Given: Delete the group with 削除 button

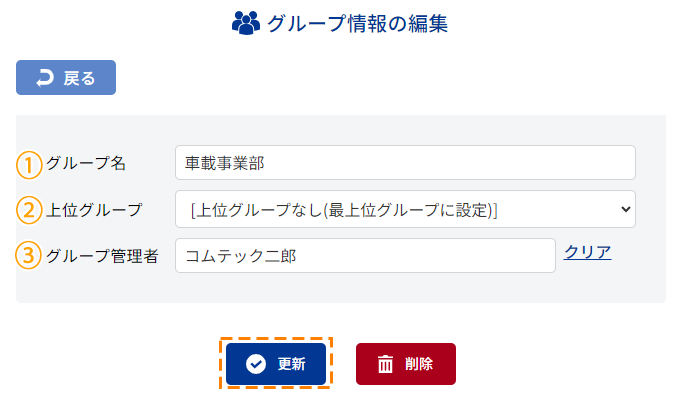Looking at the screenshot, I should pyautogui.click(x=406, y=364).
